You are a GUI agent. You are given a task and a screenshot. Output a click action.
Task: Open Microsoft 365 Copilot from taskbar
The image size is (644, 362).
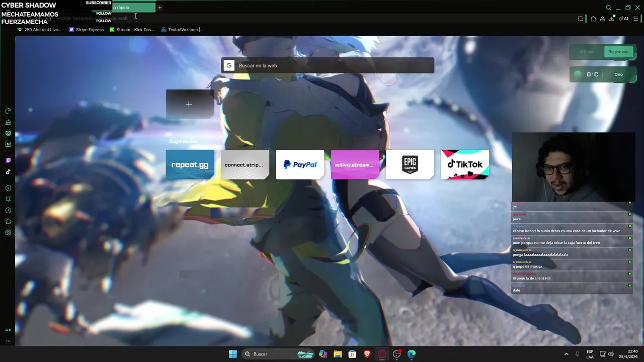(323, 354)
